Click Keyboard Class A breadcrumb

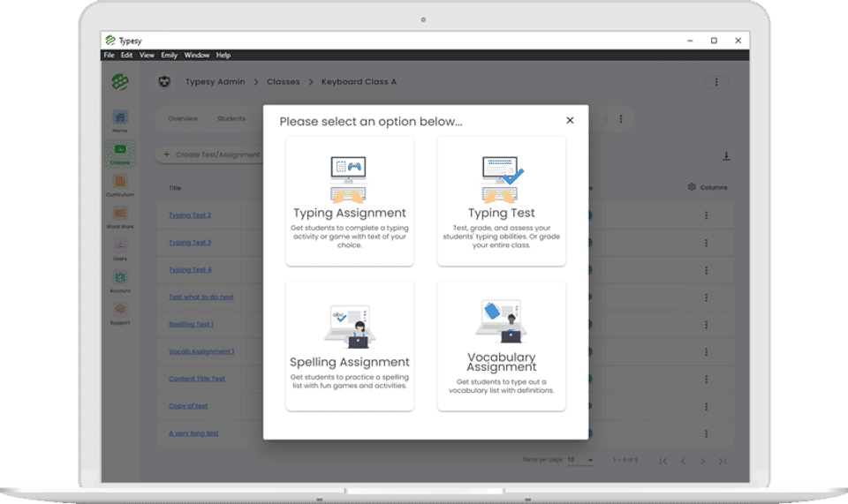359,82
